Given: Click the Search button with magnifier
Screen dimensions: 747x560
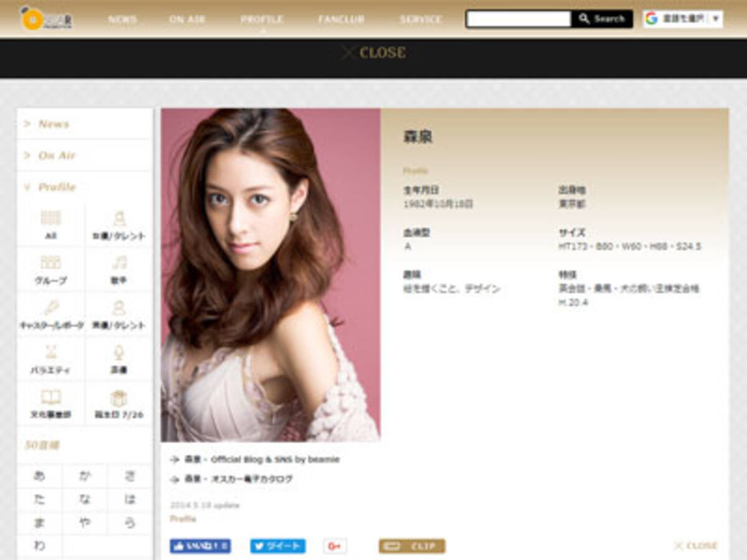Looking at the screenshot, I should (x=601, y=19).
